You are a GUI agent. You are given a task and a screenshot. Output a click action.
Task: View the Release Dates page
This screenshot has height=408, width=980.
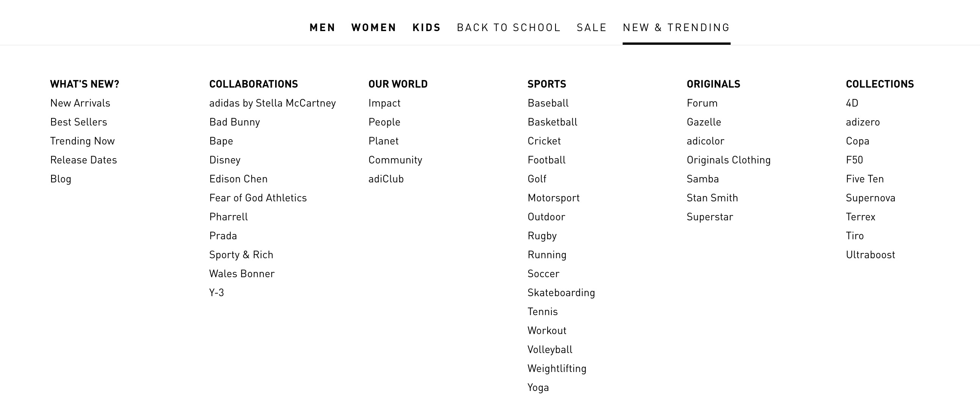point(84,160)
